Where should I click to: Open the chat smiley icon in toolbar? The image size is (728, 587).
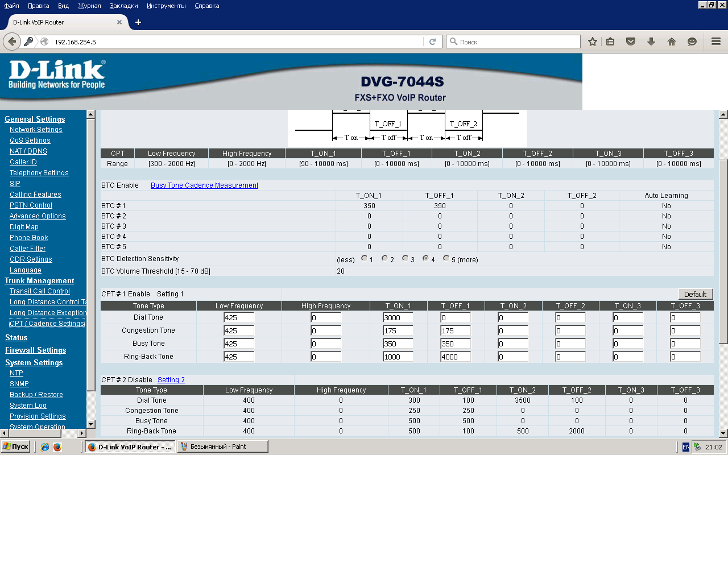(x=692, y=42)
